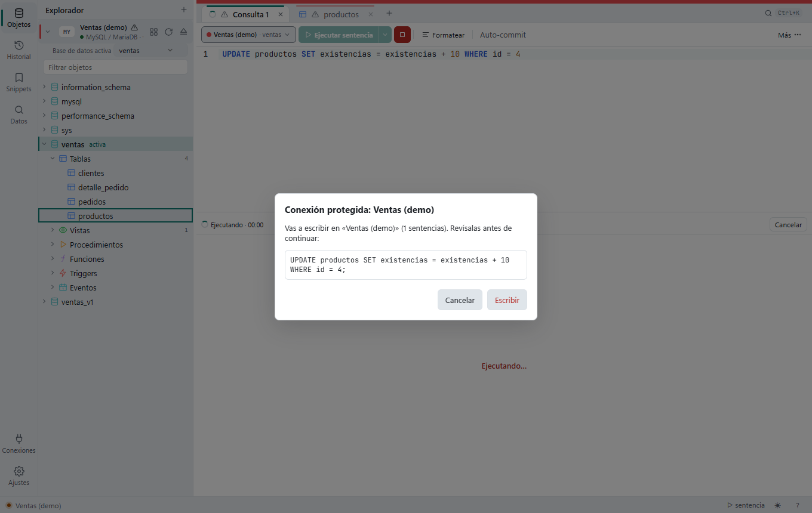Expand the Triggers folder
The height and width of the screenshot is (513, 812).
pyautogui.click(x=53, y=273)
